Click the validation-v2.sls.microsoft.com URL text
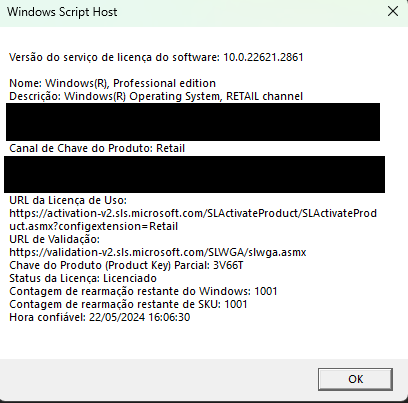The width and height of the screenshot is (408, 403). pos(158,252)
